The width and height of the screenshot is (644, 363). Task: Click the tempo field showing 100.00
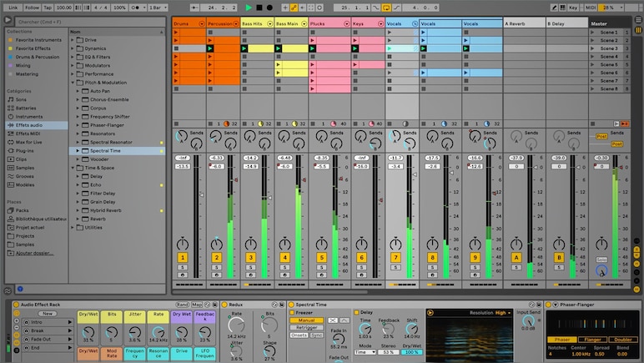tap(63, 8)
